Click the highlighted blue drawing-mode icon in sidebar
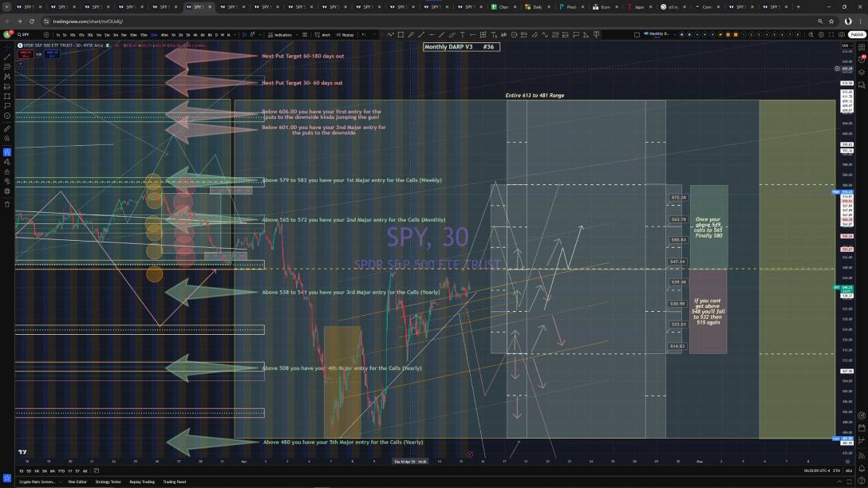 pyautogui.click(x=7, y=152)
